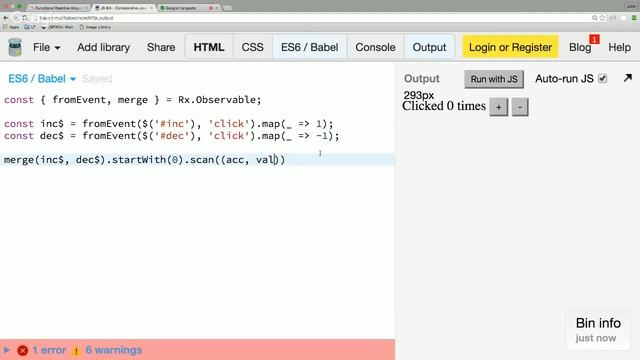Click the green browser menu icon
Viewport: 640px width, 360px height.
[x=634, y=18]
